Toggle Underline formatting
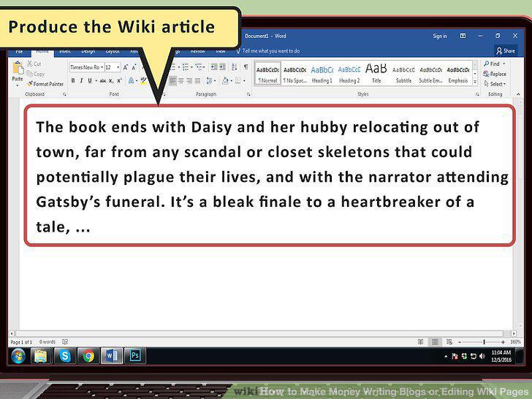Image resolution: width=532 pixels, height=399 pixels. pyautogui.click(x=90, y=80)
